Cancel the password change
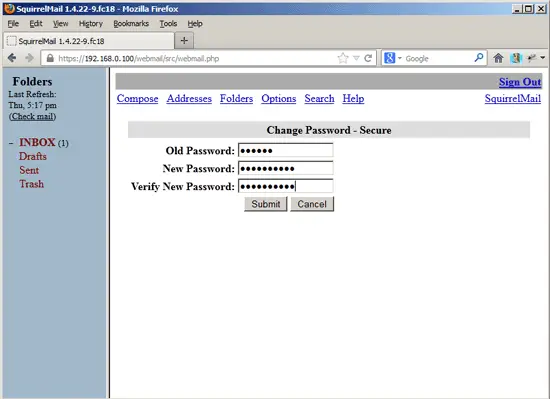This screenshot has width=550, height=399. (x=312, y=204)
